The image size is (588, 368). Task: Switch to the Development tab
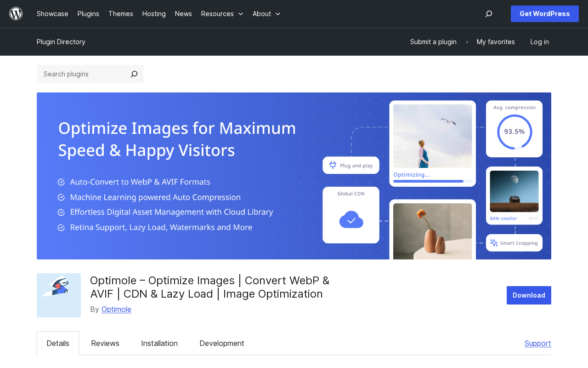(222, 343)
